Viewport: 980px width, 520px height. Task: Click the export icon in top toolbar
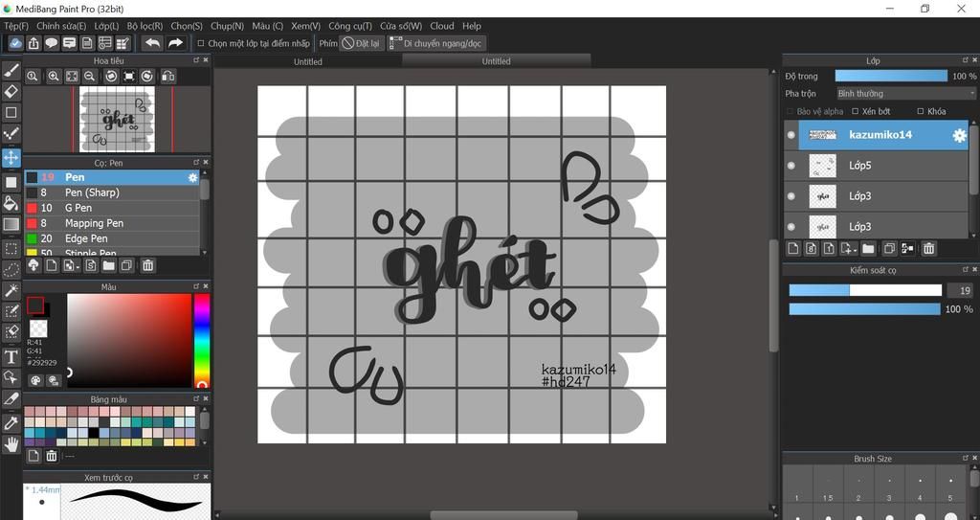click(x=33, y=42)
